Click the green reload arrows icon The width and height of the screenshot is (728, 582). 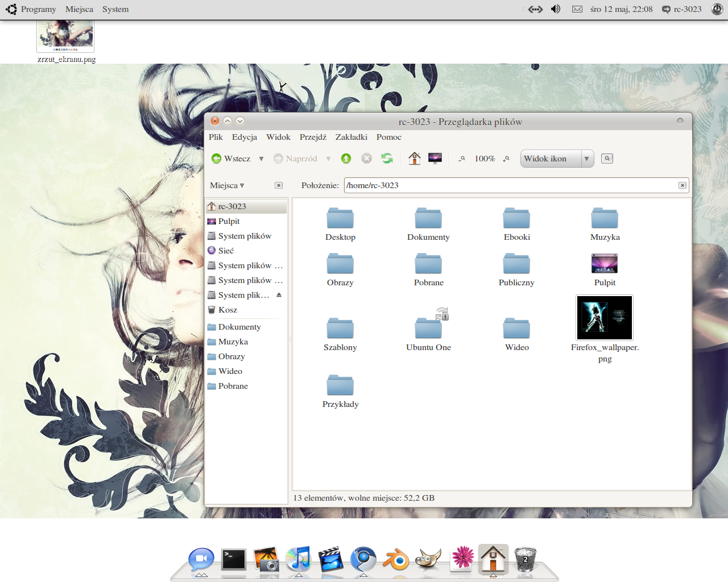(x=387, y=159)
